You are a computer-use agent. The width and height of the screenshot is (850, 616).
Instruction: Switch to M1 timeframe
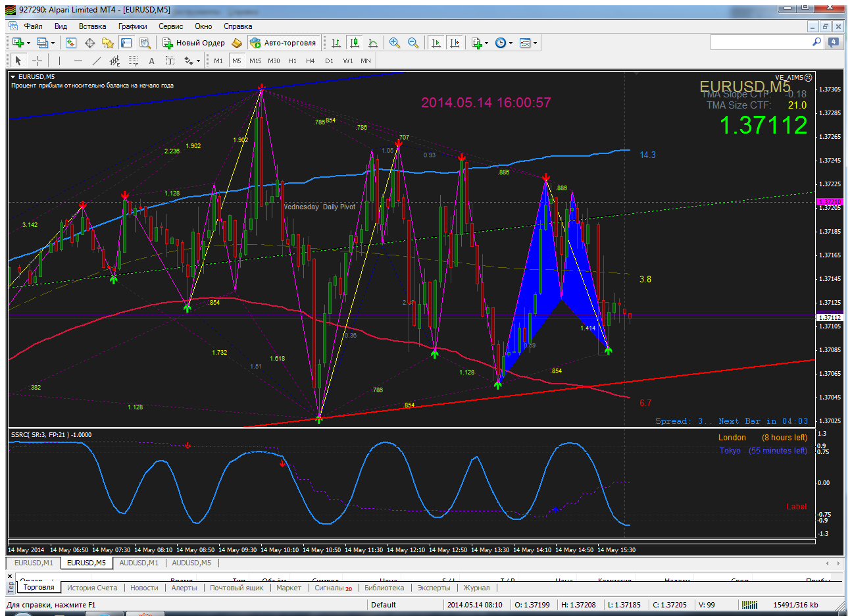(x=218, y=61)
